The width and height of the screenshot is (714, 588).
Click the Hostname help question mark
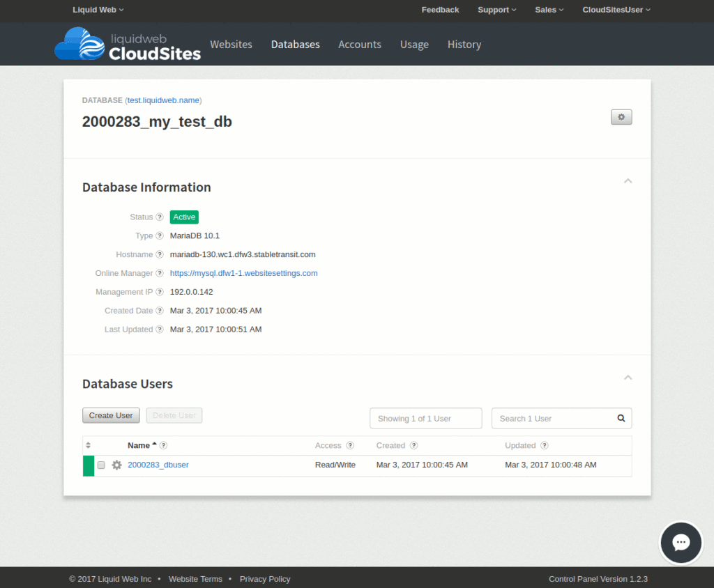click(x=160, y=254)
